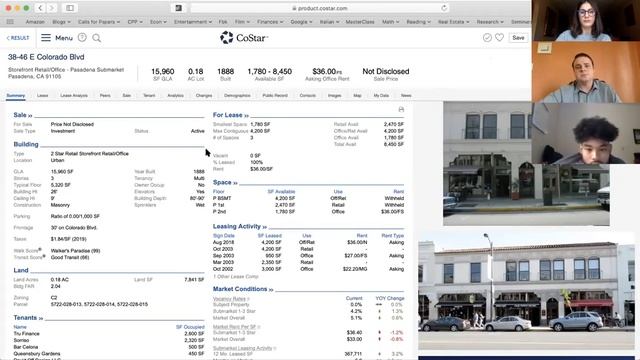Click the CoStar logo
Image resolution: width=640 pixels, height=360 pixels.
click(244, 38)
